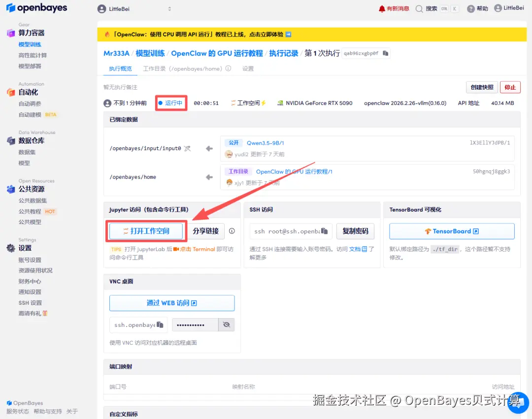532x419 pixels.
Task: Show info icon beside 工作目录 tab
Action: 229,68
